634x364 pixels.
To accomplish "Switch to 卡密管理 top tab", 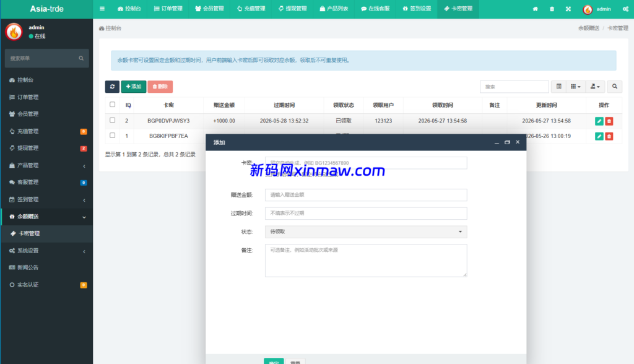I will coord(458,9).
